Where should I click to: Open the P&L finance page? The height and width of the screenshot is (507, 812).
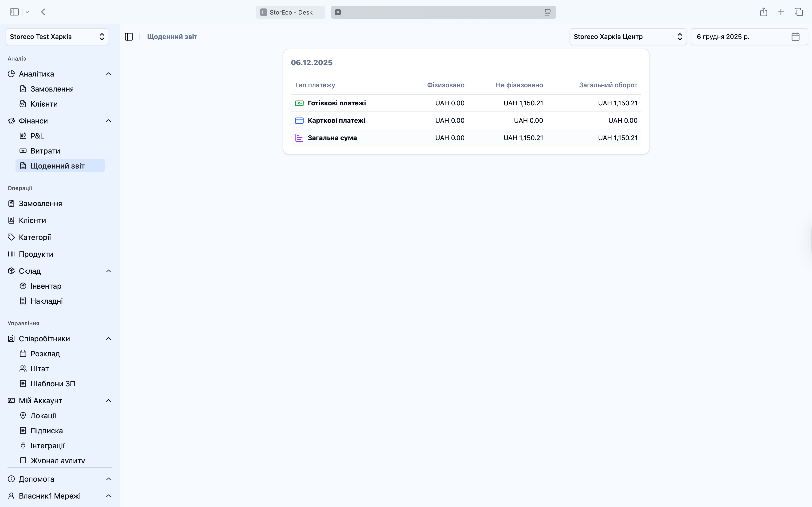[37, 136]
